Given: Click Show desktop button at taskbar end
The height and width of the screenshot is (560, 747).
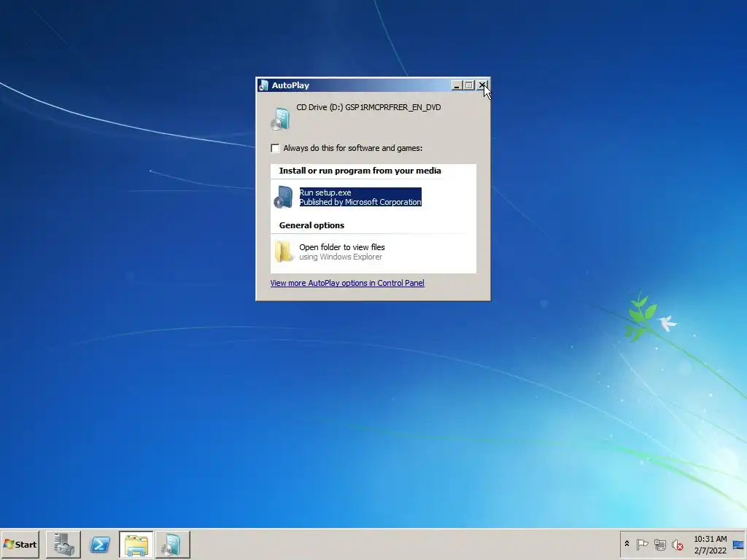Looking at the screenshot, I should tap(738, 544).
